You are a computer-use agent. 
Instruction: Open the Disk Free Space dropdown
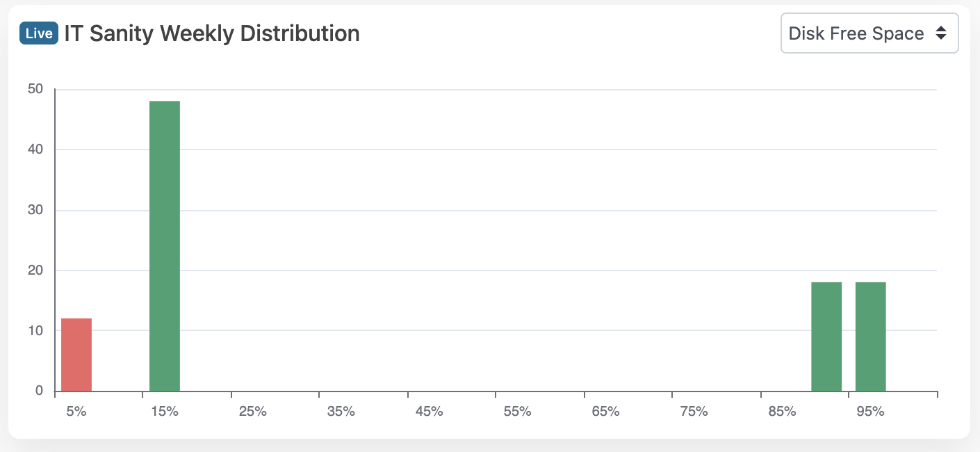(x=869, y=33)
